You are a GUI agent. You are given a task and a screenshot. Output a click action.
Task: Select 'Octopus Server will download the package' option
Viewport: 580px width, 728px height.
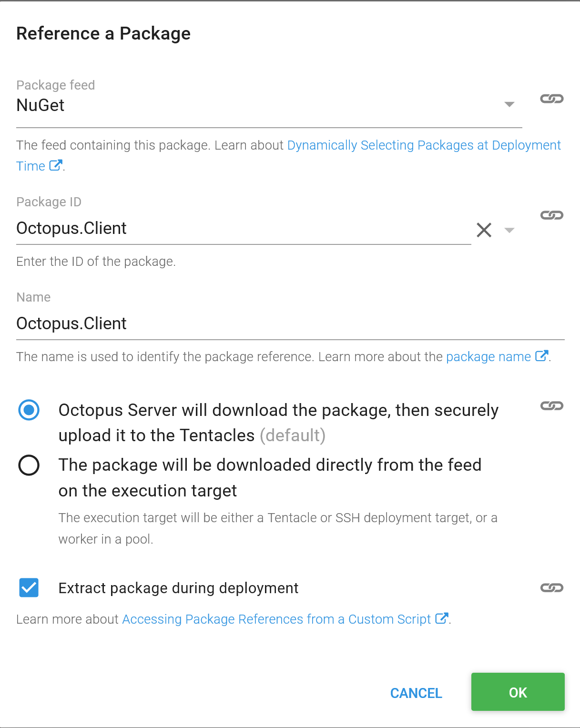point(29,409)
